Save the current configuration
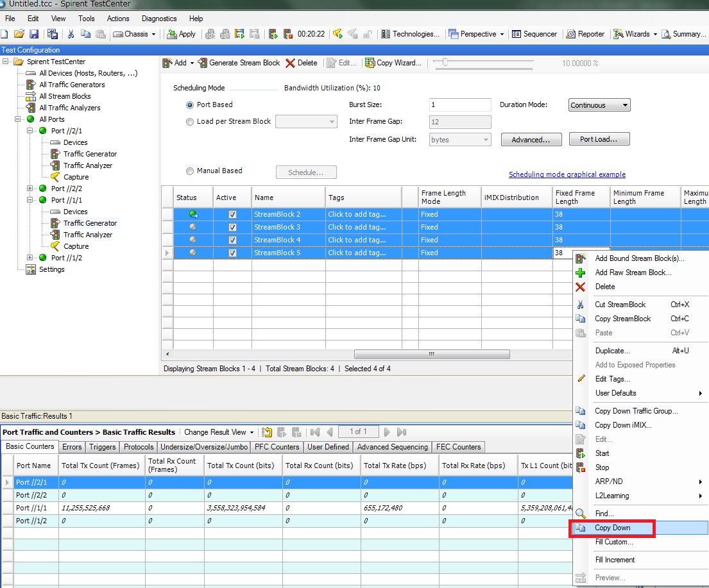 click(x=34, y=34)
